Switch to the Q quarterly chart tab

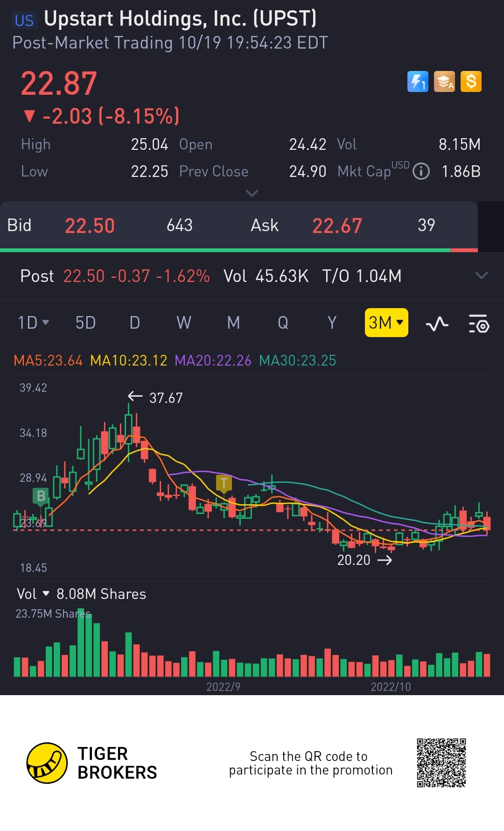point(283,323)
